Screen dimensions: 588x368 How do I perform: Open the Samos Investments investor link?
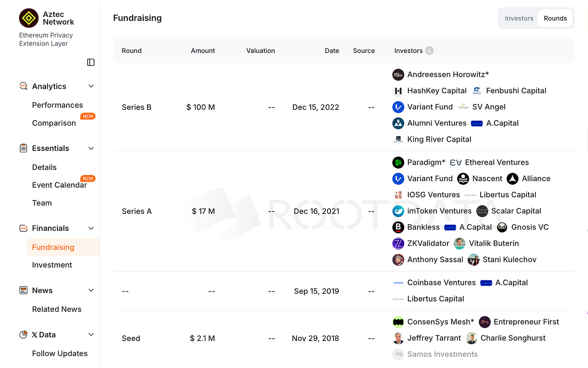coord(442,354)
